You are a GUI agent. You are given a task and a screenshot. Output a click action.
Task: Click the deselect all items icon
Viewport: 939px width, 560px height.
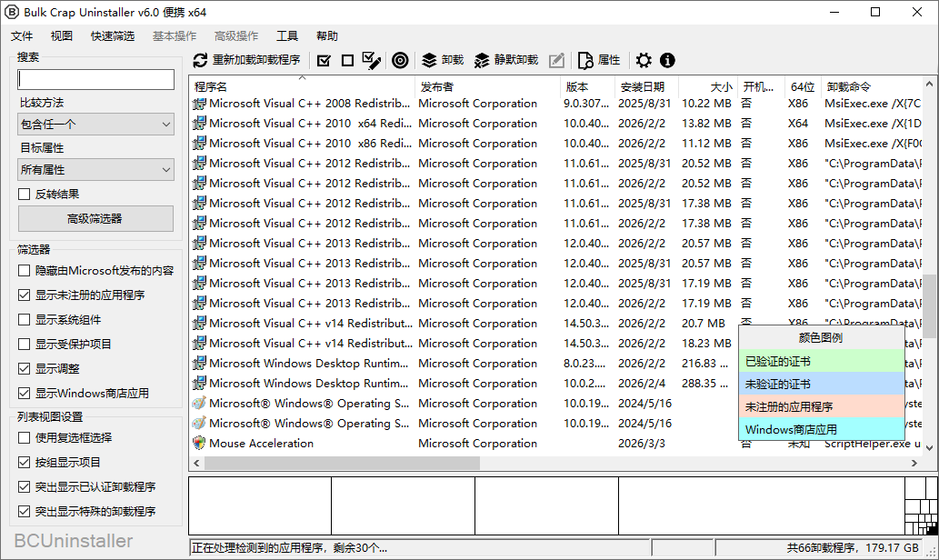(346, 61)
